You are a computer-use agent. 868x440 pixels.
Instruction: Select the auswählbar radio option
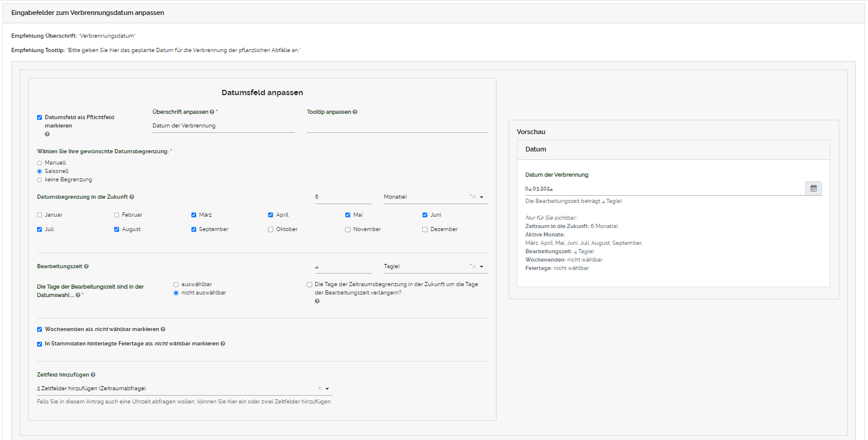pos(176,284)
